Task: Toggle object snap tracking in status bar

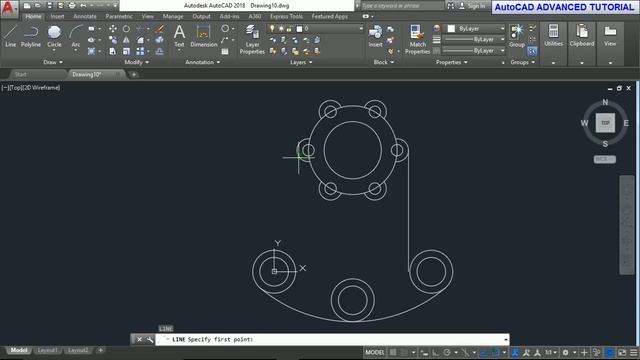Action: tap(484, 352)
